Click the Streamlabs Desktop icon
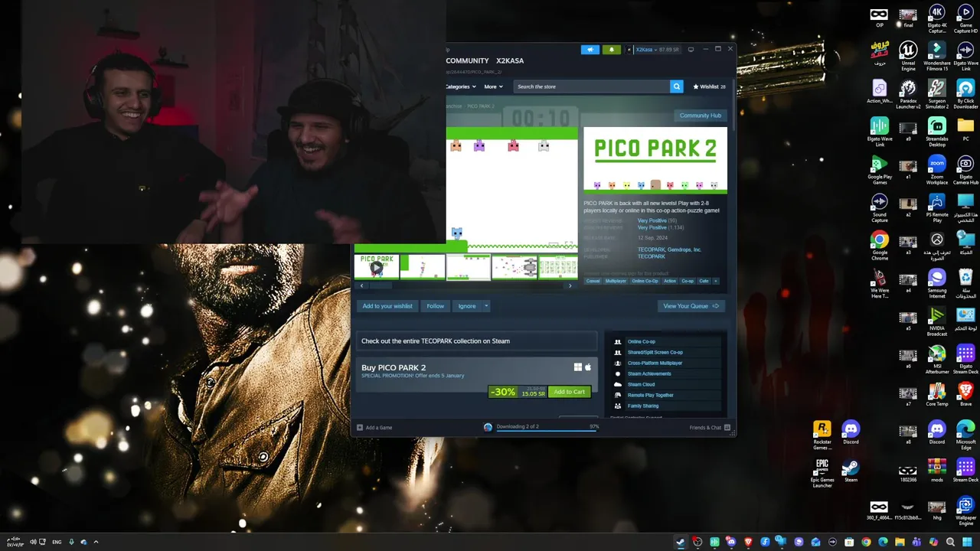The image size is (980, 551). coord(937,132)
